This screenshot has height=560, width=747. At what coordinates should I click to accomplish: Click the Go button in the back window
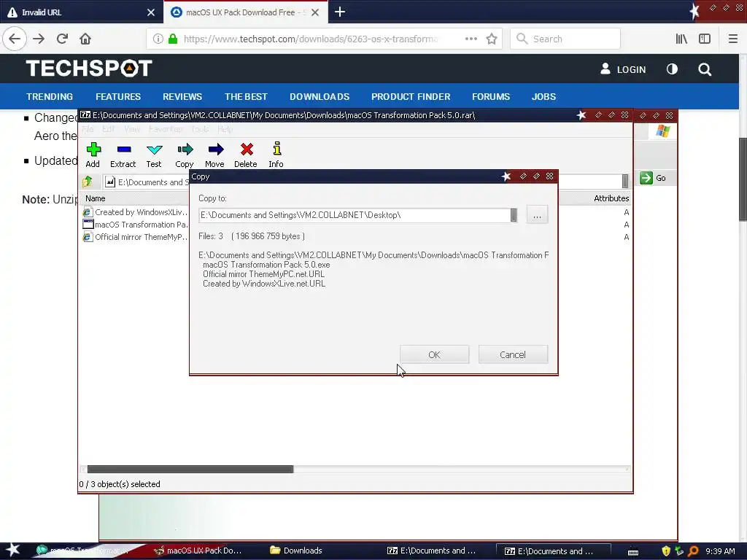[x=653, y=178]
